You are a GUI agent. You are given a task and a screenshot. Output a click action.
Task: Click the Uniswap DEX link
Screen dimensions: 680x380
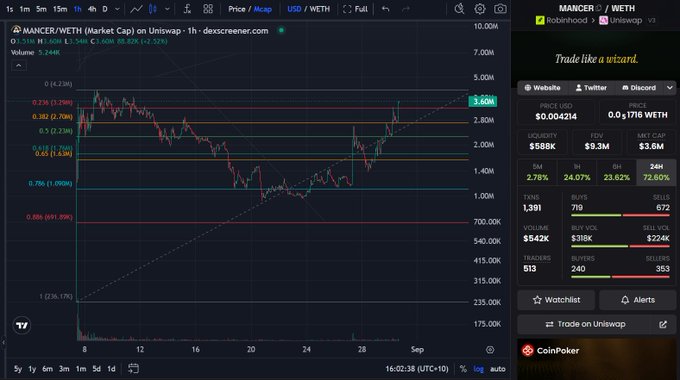pyautogui.click(x=621, y=20)
